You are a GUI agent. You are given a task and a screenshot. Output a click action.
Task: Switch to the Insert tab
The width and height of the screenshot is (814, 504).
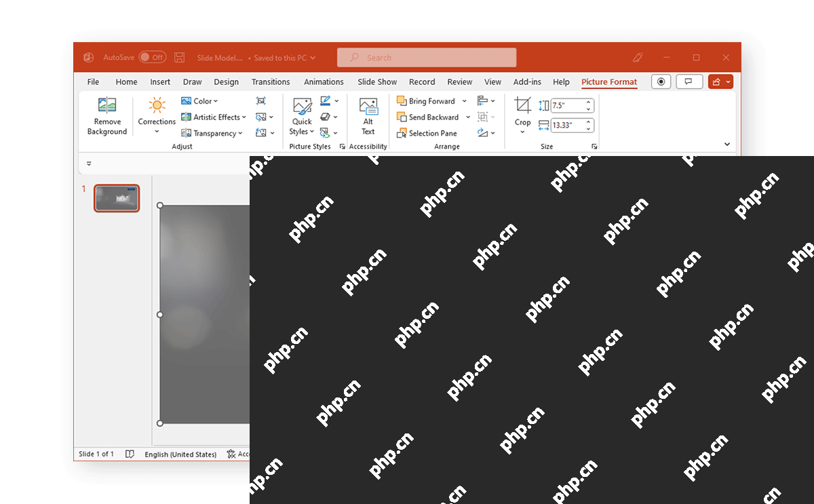pos(160,82)
